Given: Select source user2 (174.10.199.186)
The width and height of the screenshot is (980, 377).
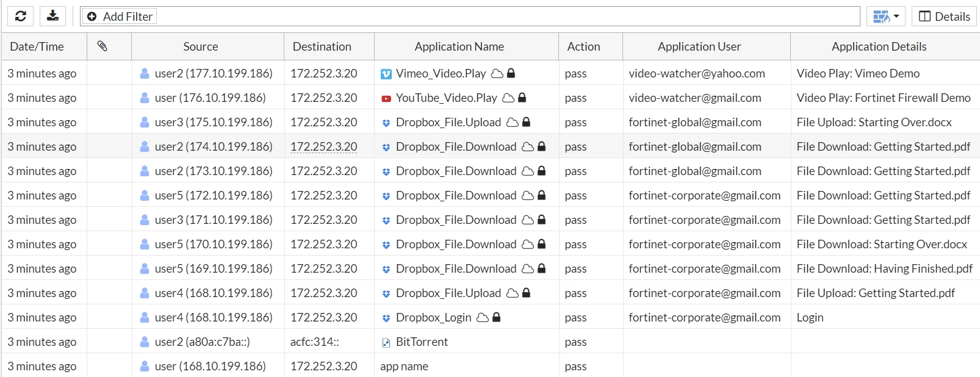Looking at the screenshot, I should [x=214, y=146].
